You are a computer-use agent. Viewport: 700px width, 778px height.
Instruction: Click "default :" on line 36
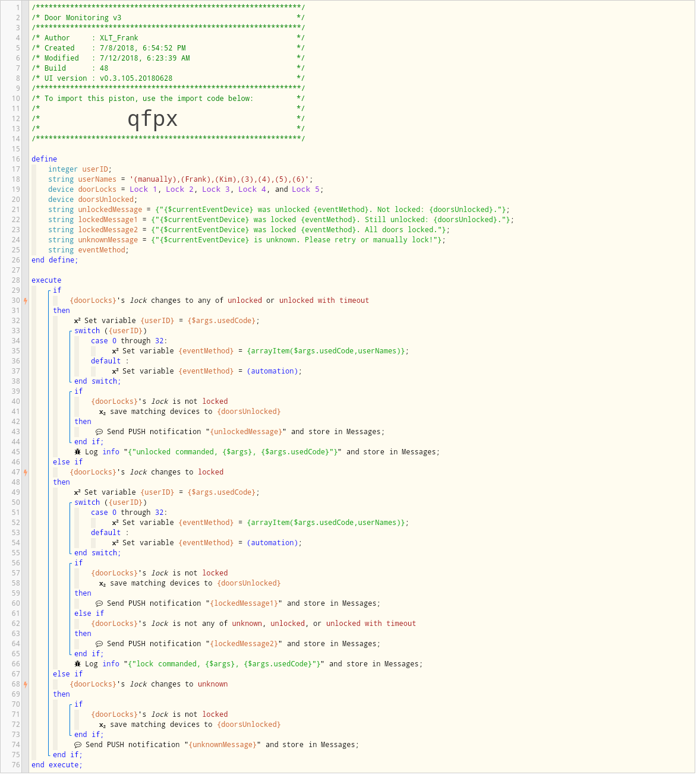(110, 361)
